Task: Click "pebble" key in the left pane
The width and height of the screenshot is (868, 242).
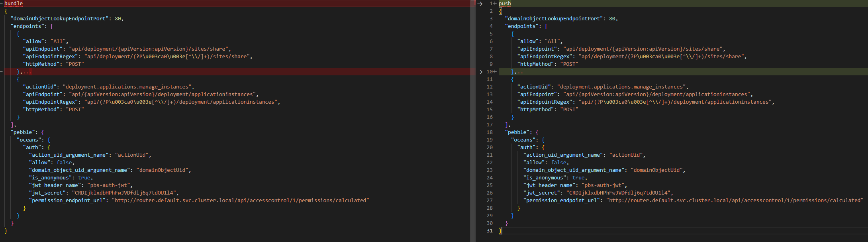Action: tap(23, 132)
